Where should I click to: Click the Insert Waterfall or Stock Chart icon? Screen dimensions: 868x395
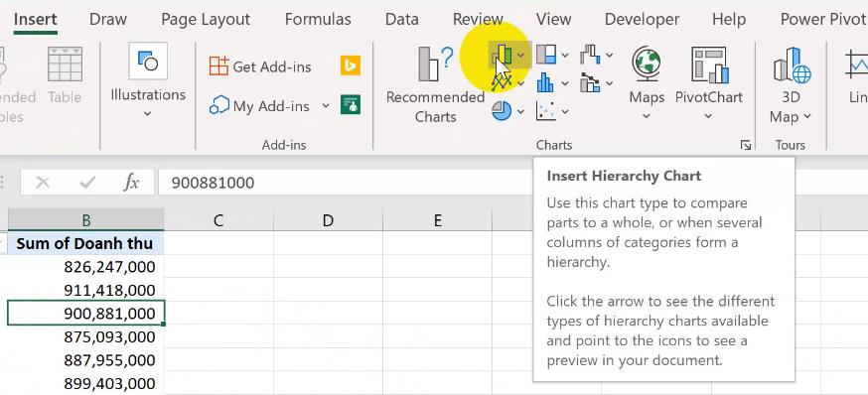[x=590, y=55]
